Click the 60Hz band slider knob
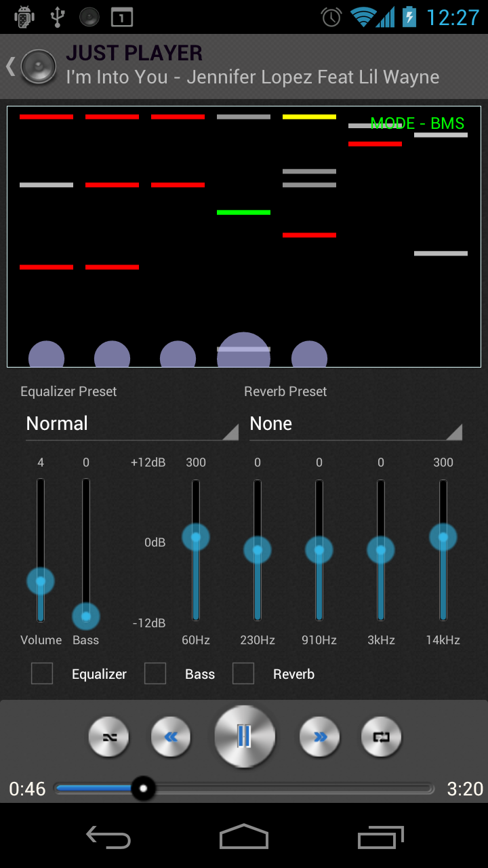Viewport: 488px width, 868px height. tap(196, 537)
